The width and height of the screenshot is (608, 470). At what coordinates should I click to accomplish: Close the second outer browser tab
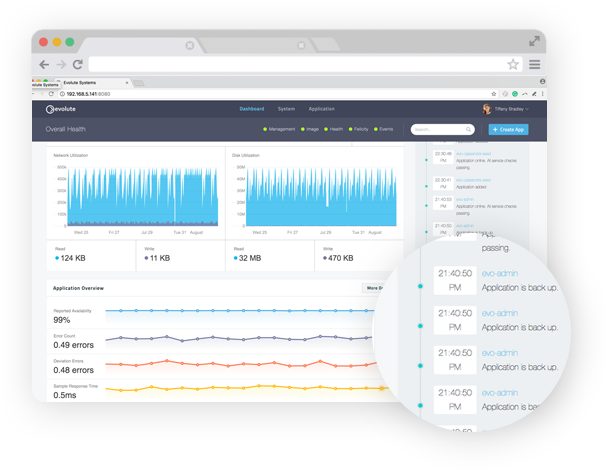pyautogui.click(x=301, y=45)
